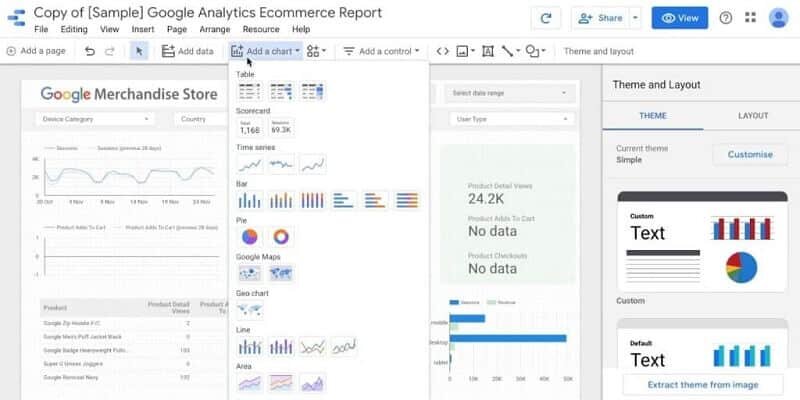This screenshot has height=400, width=800.
Task: Open the Select date range control
Action: click(510, 93)
